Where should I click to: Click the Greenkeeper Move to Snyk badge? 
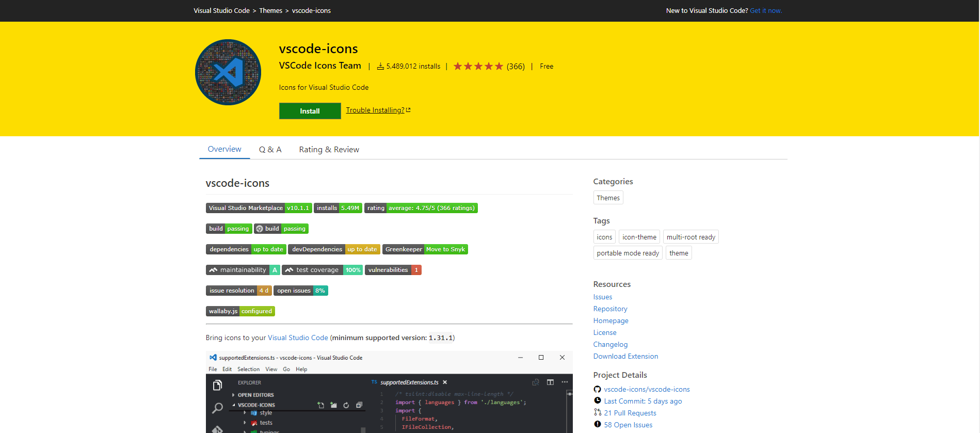pyautogui.click(x=425, y=249)
